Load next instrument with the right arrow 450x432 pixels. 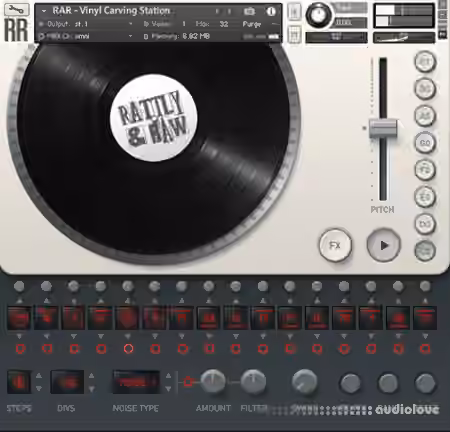pos(229,12)
